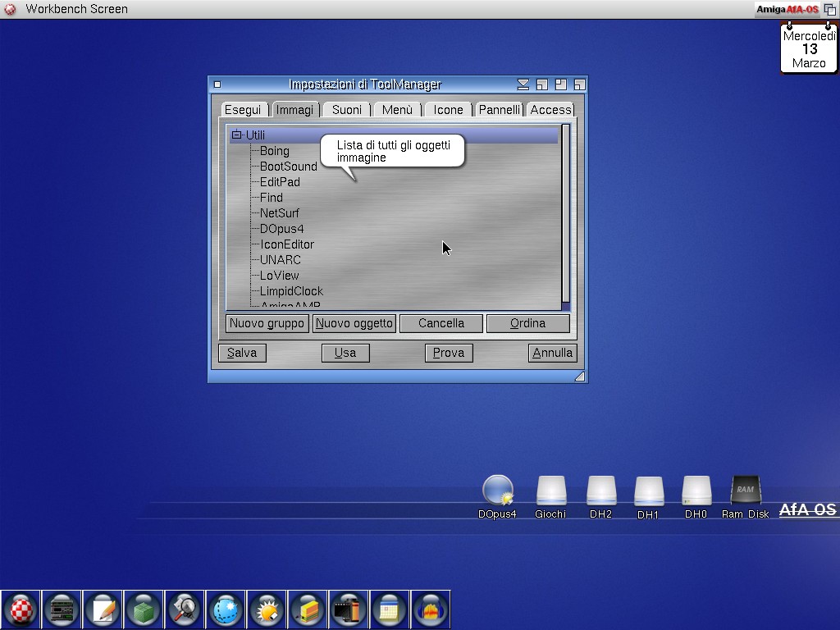The image size is (840, 630).
Task: Click the Salva button
Action: tap(242, 353)
